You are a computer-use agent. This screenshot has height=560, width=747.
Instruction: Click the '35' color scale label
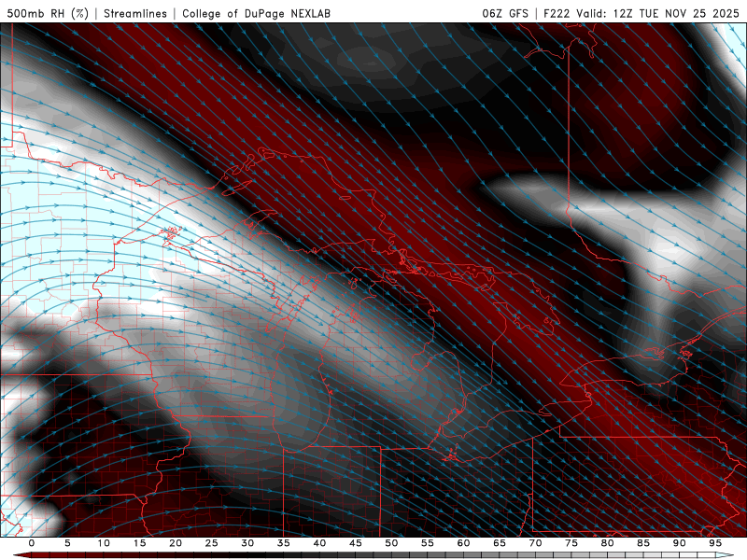point(284,543)
